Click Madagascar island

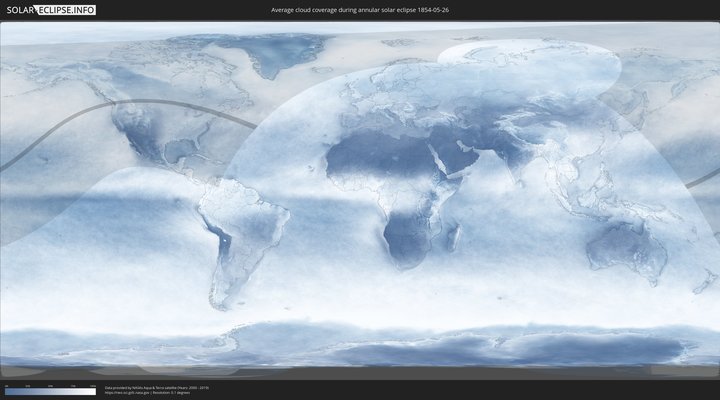(454, 238)
